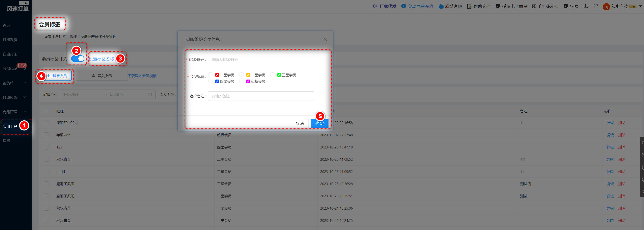Click the calendar icon in the date range field
Viewport: 644px width, 230px height.
pos(150,94)
